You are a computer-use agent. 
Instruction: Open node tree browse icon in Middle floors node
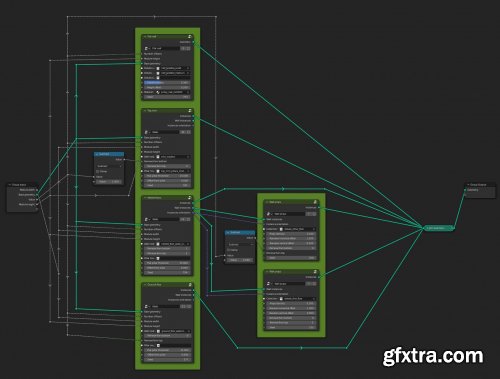coord(147,219)
